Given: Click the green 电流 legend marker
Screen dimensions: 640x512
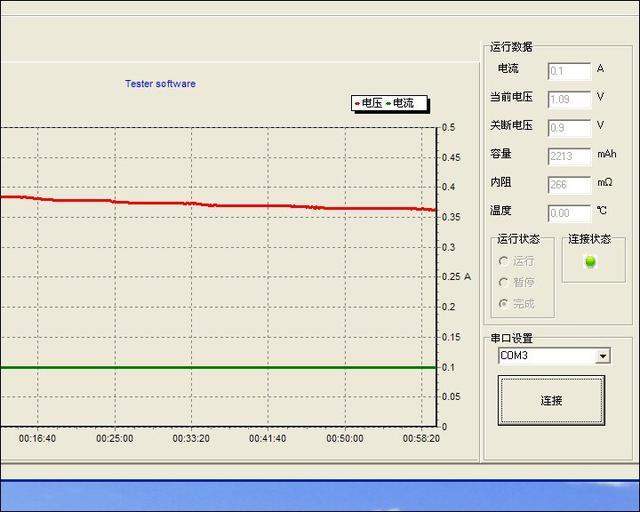Looking at the screenshot, I should 389,103.
